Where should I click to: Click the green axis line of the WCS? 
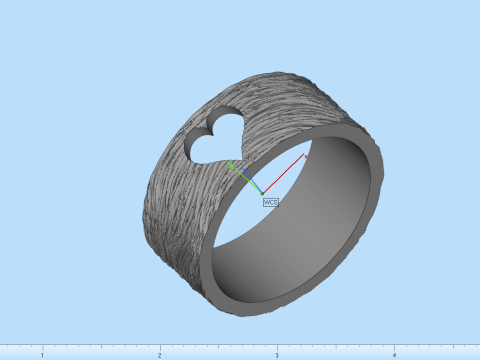point(245,178)
